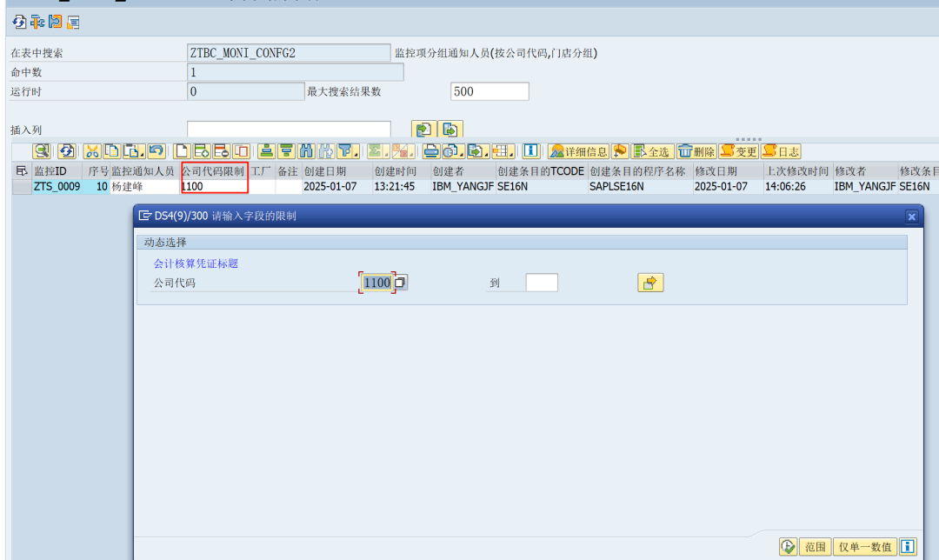Image resolution: width=939 pixels, height=560 pixels.
Task: Click the details magnifier icon in the ALV toolbar
Action: point(42,151)
